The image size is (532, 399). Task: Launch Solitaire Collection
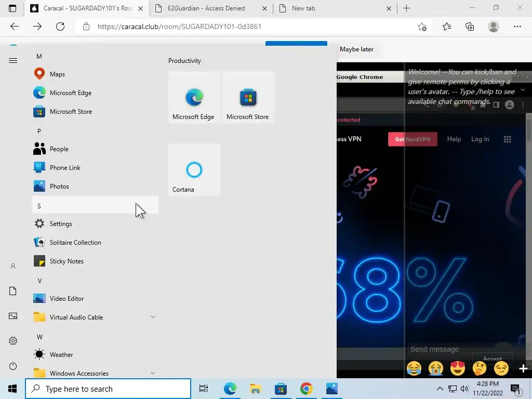tap(95, 242)
